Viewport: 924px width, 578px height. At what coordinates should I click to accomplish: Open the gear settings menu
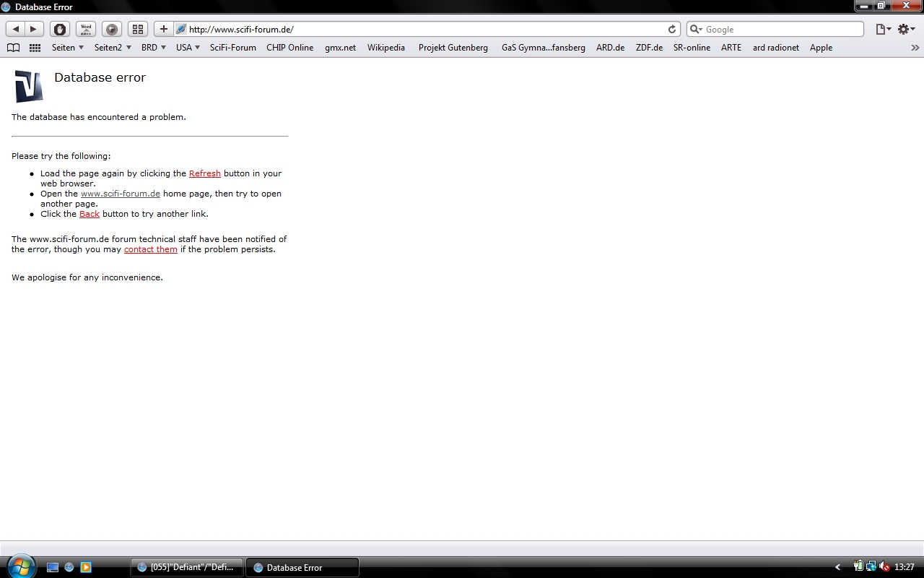click(x=906, y=29)
